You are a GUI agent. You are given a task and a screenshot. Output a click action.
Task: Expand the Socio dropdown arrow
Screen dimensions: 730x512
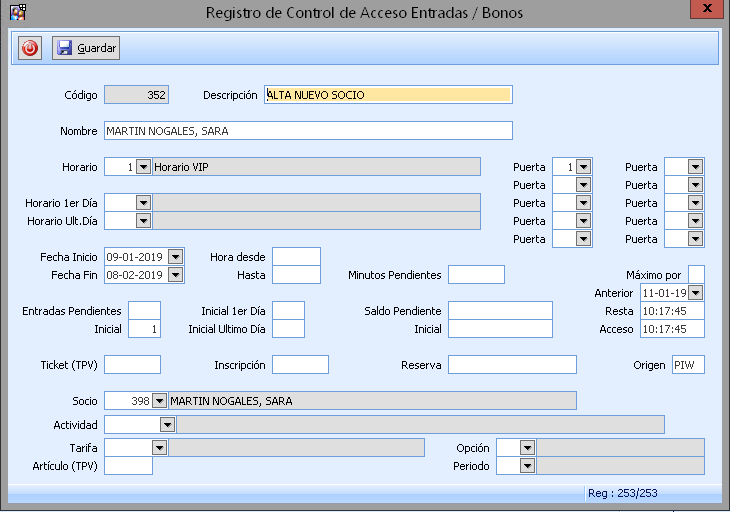159,401
